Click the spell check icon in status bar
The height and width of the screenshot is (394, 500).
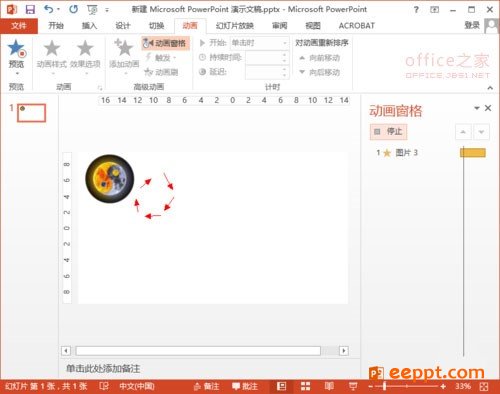click(x=104, y=386)
